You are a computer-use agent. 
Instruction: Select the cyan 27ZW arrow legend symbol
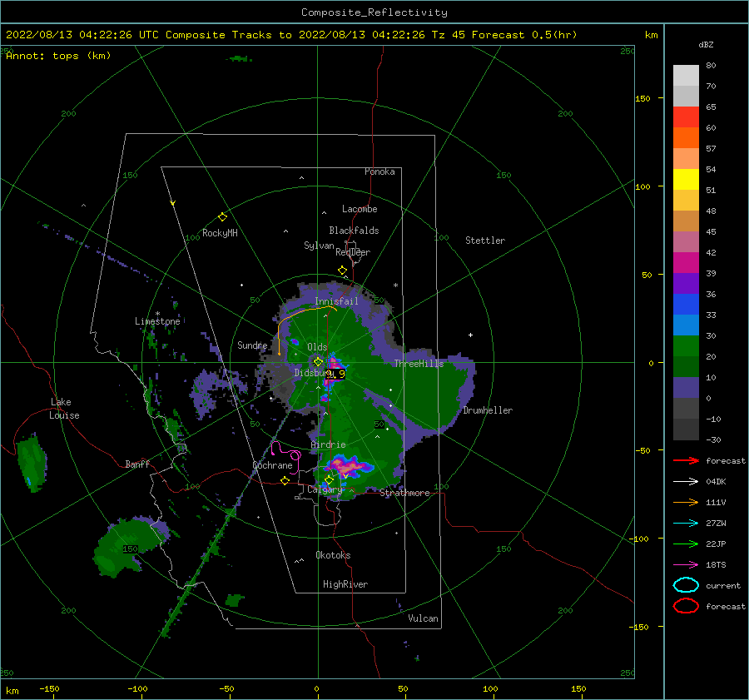686,524
